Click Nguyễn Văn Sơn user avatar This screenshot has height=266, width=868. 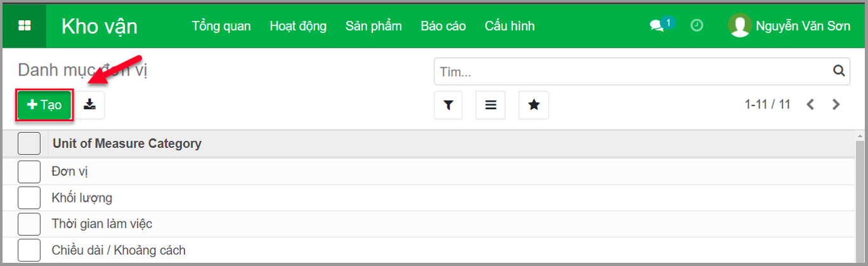pyautogui.click(x=739, y=26)
